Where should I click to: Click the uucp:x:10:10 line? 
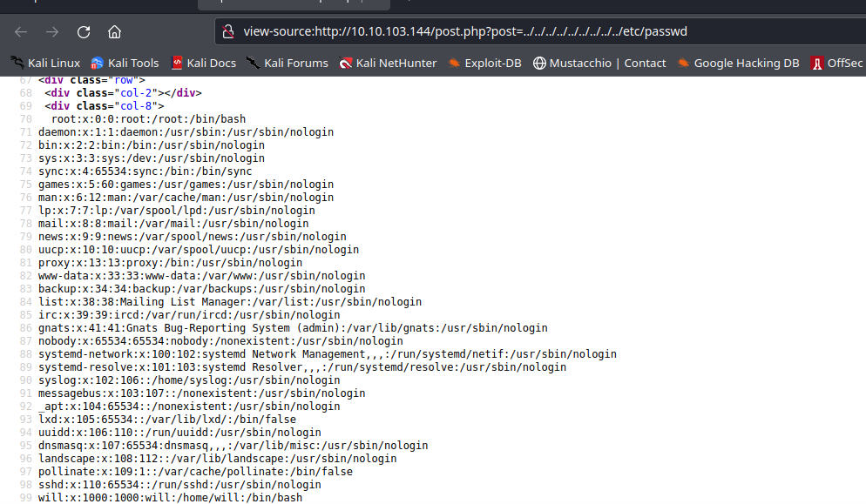[x=199, y=250]
